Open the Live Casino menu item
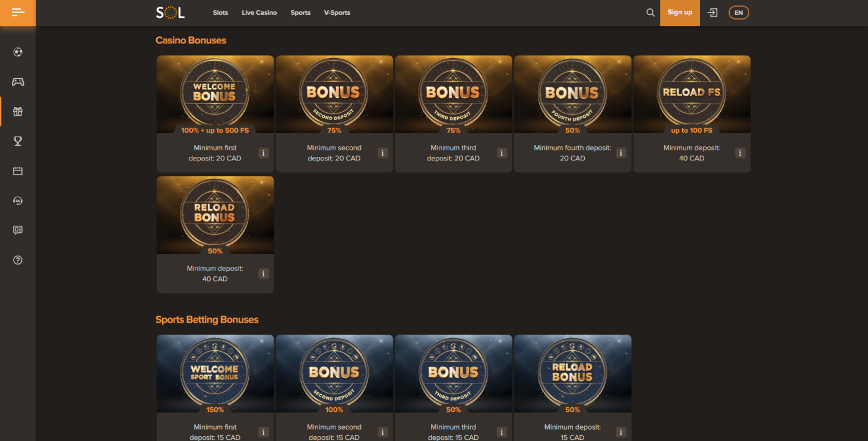Screen dimensions: 868x441 [x=259, y=12]
